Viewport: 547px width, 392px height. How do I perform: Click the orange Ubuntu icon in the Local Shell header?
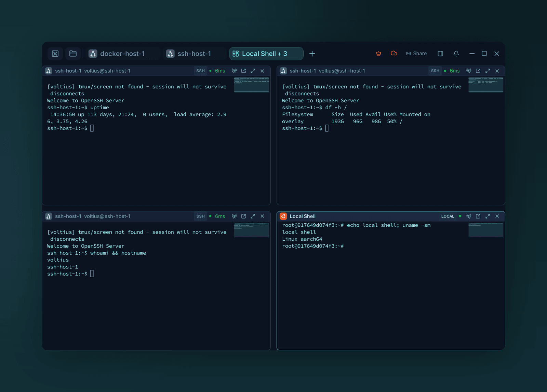pyautogui.click(x=283, y=216)
